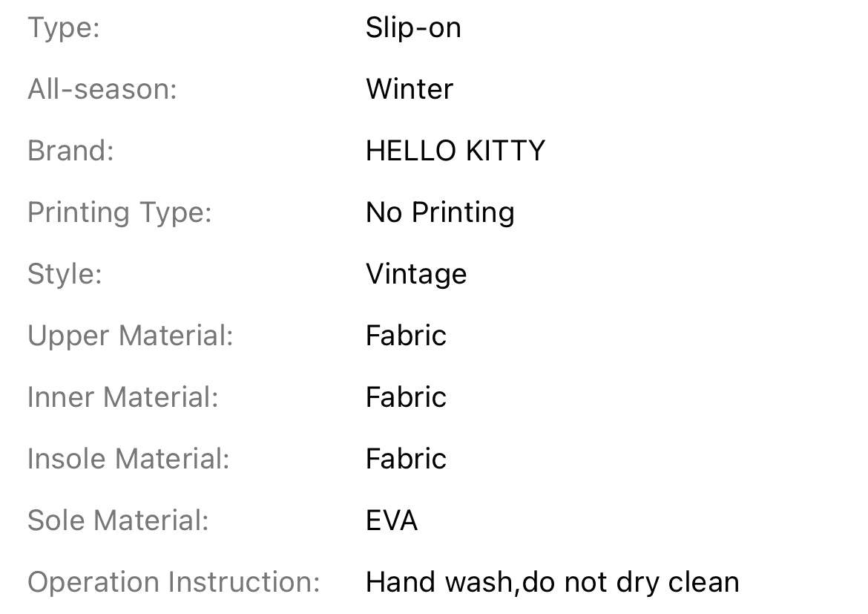Click the 'Printing Type:' label
Image resolution: width=868 pixels, height=614 pixels.
pos(119,213)
